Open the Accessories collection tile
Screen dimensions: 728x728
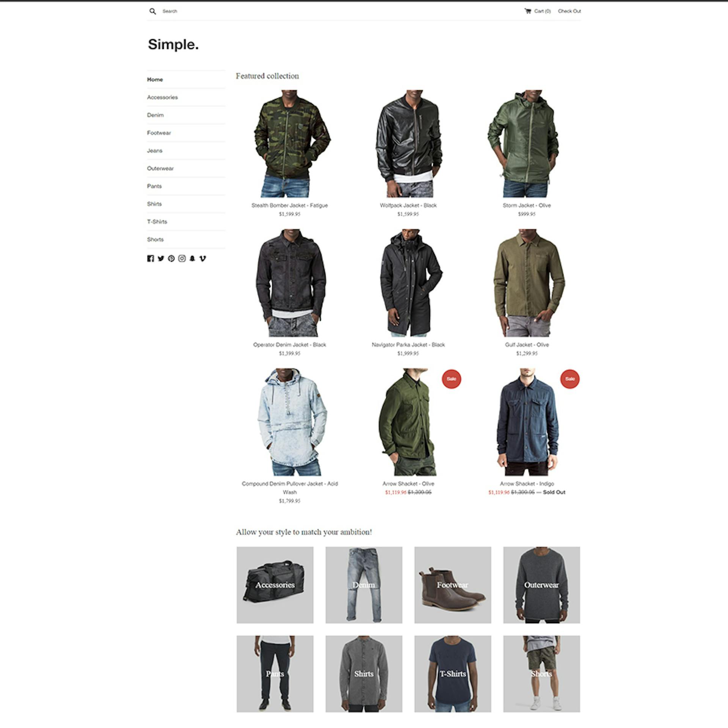pyautogui.click(x=275, y=585)
